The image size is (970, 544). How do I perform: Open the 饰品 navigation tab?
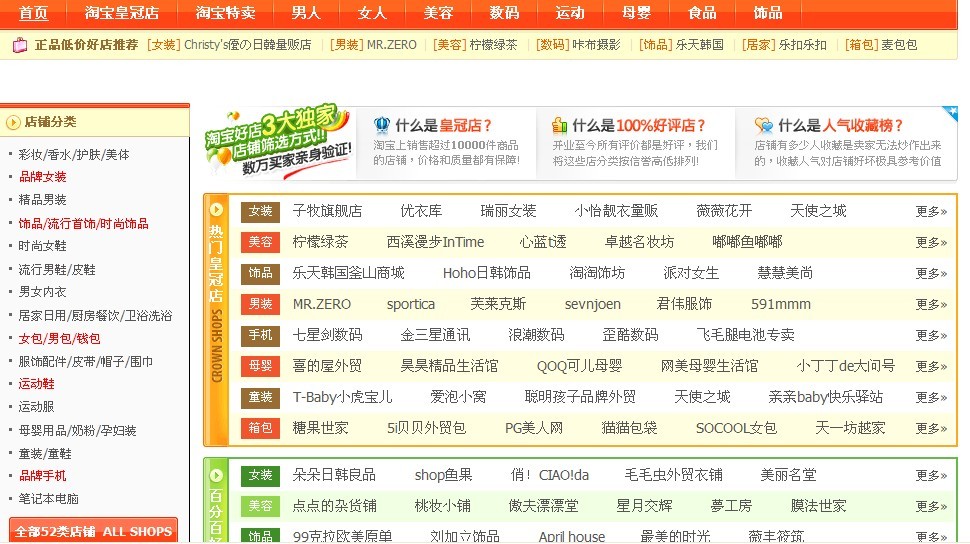coord(768,13)
